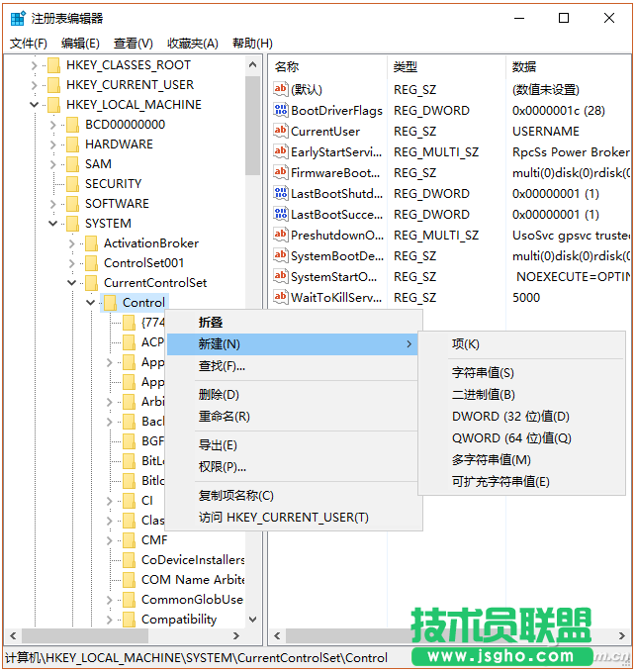The width and height of the screenshot is (636, 672).
Task: Choose 折叠 in the context menu
Action: [292, 323]
